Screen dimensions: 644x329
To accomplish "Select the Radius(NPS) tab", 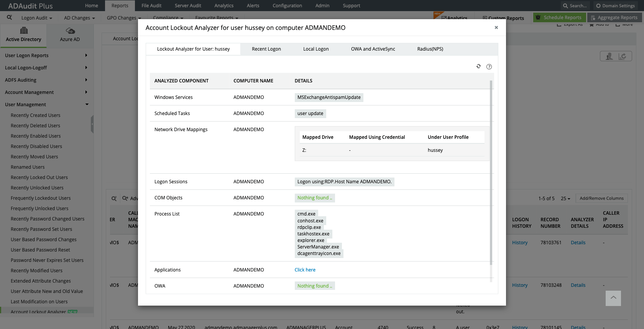I will click(430, 49).
